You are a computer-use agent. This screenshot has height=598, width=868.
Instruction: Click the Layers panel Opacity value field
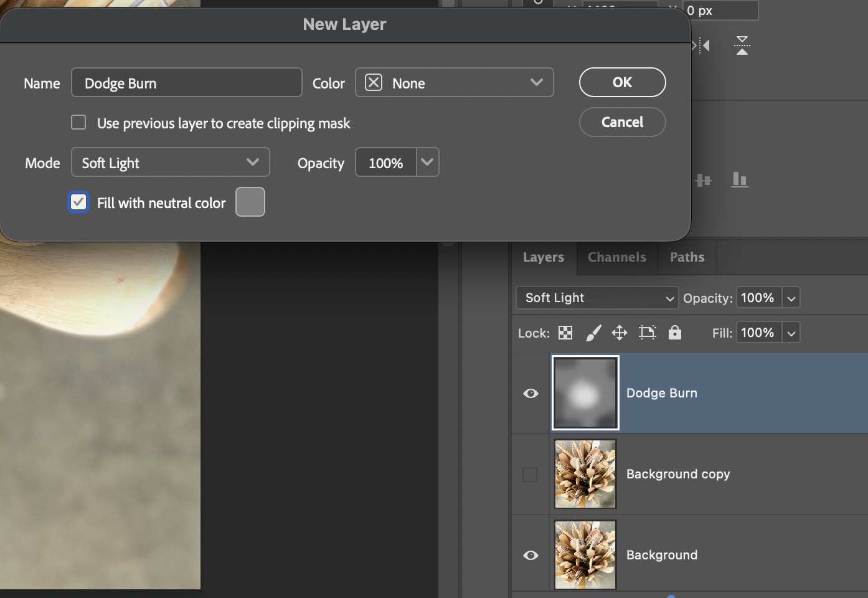click(x=759, y=298)
